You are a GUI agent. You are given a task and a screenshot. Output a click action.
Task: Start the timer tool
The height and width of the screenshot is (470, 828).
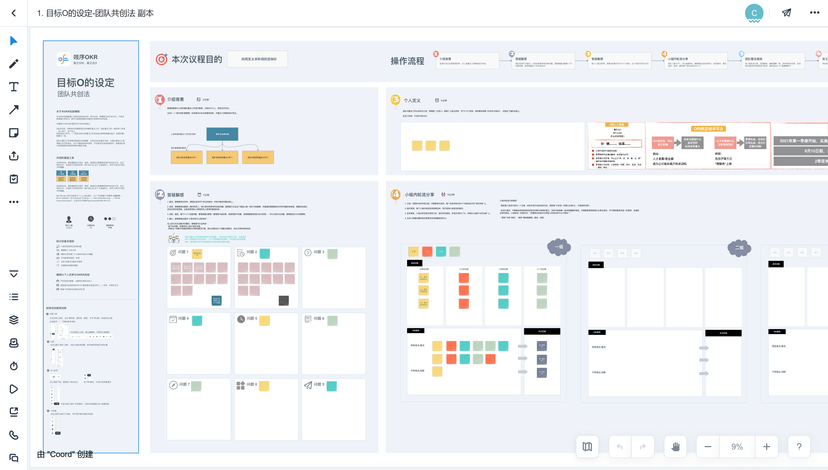click(14, 366)
